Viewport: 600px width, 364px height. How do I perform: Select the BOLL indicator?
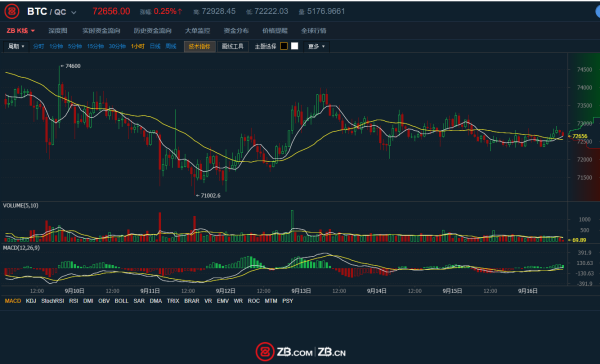coord(121,301)
